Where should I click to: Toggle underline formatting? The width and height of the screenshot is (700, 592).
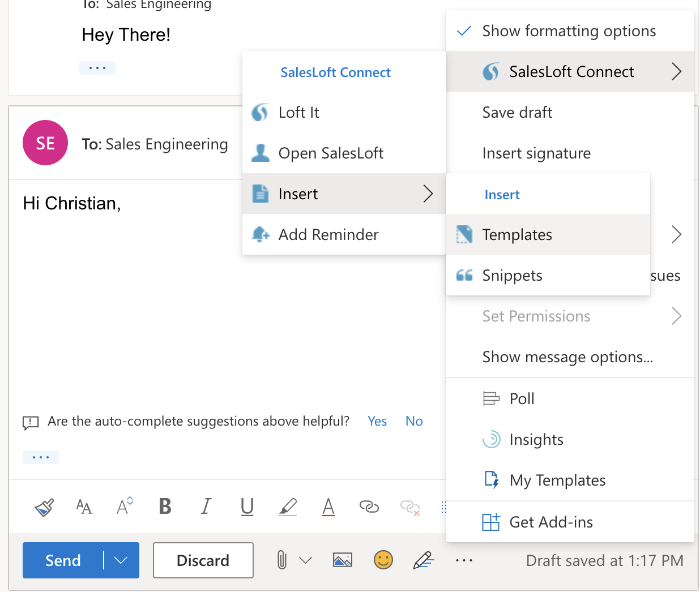pos(247,507)
